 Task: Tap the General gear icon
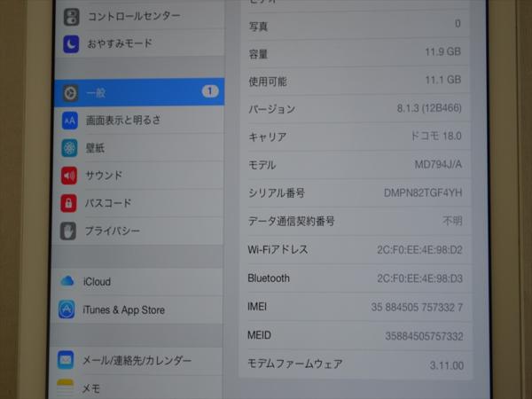(x=71, y=93)
